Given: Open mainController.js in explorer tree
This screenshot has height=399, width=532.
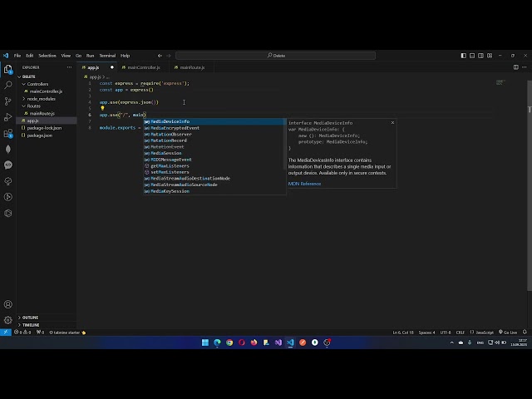Looking at the screenshot, I should 47,91.
